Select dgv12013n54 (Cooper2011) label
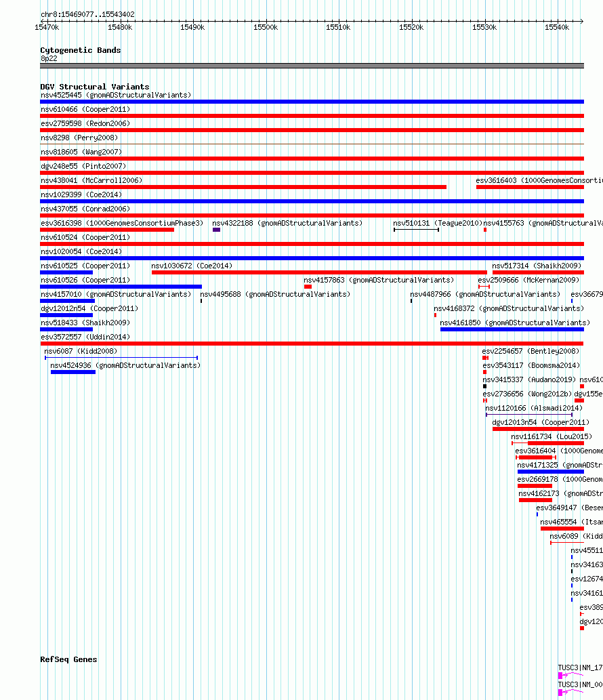This screenshot has width=603, height=700. [x=541, y=424]
